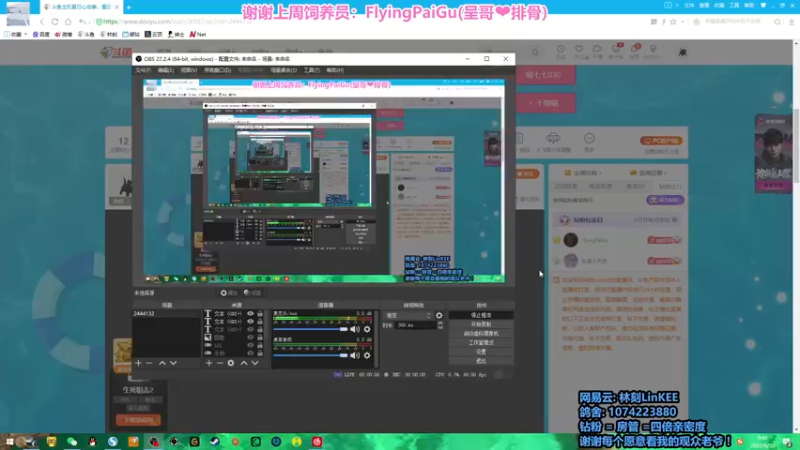Open the Douyu site search magnifier icon

535,52
